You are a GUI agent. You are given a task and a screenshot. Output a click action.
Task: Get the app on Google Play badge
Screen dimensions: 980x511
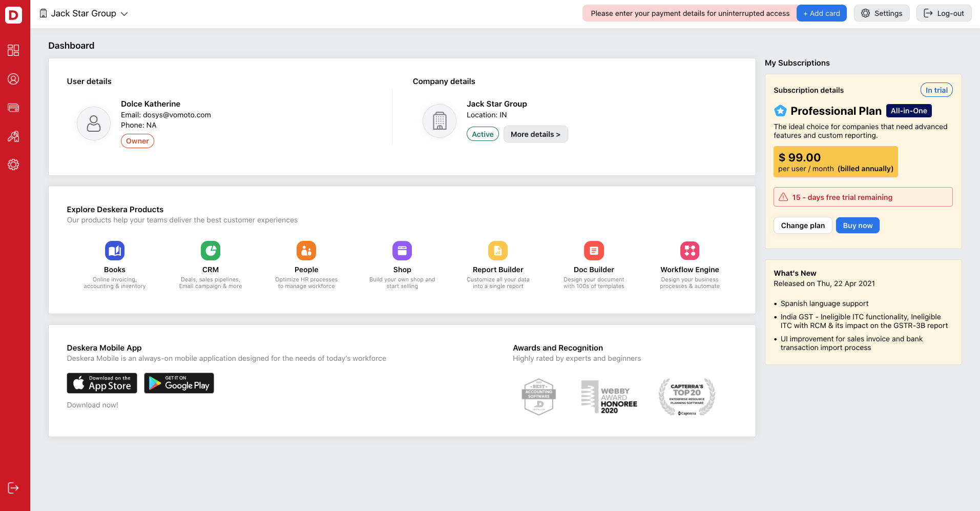click(x=179, y=383)
